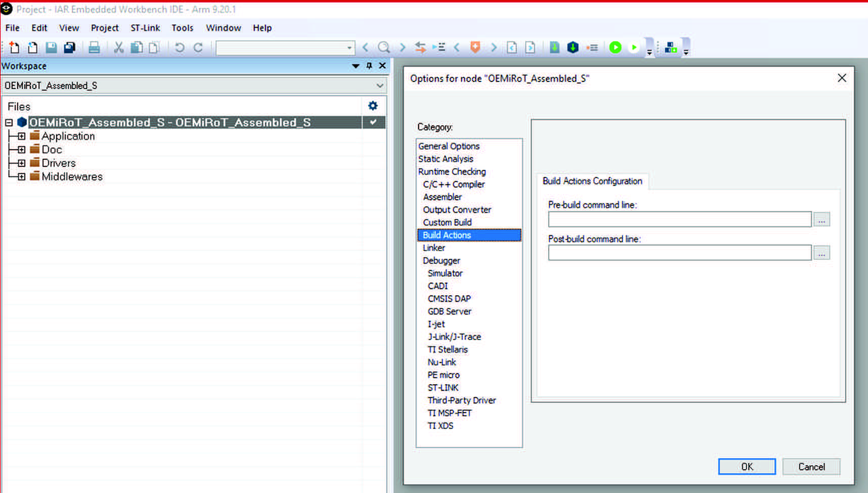Open the Workspace panel dropdown arrow menu
The width and height of the screenshot is (868, 493).
click(x=355, y=66)
